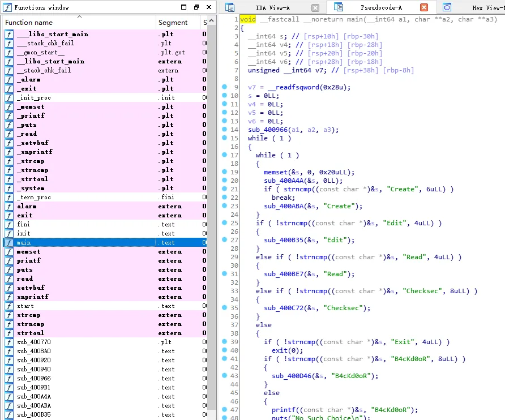Viewport: 505px width, 420px height.
Task: Select the _term_proc function row
Action: tap(105, 197)
